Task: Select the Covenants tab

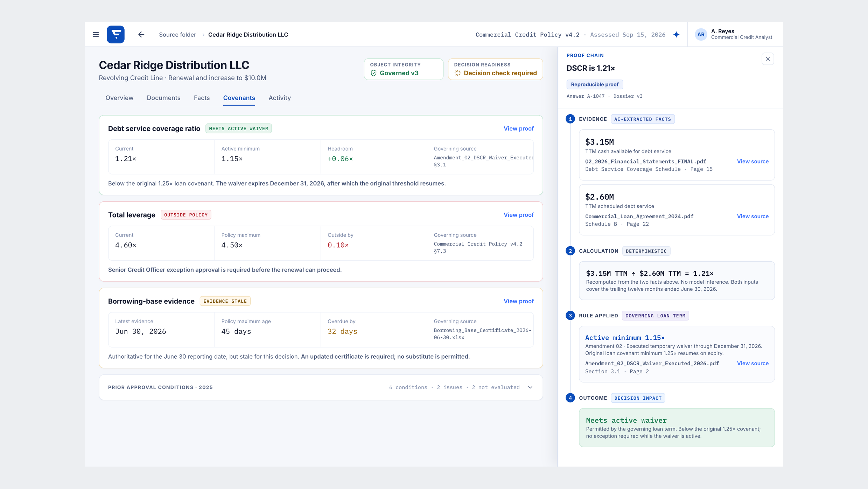Action: (x=239, y=98)
